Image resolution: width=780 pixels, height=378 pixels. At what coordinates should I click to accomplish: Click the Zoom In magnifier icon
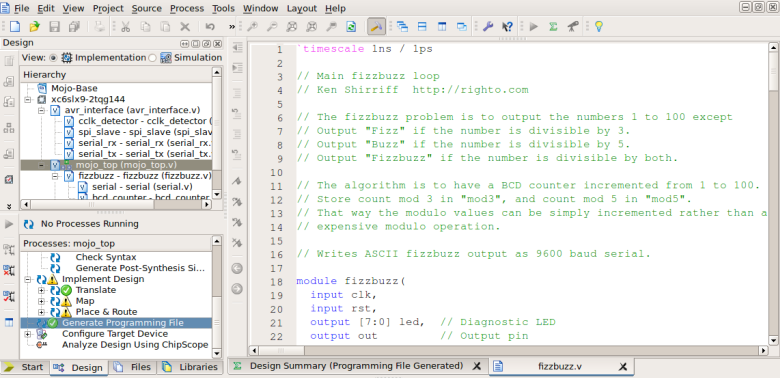pyautogui.click(x=252, y=26)
